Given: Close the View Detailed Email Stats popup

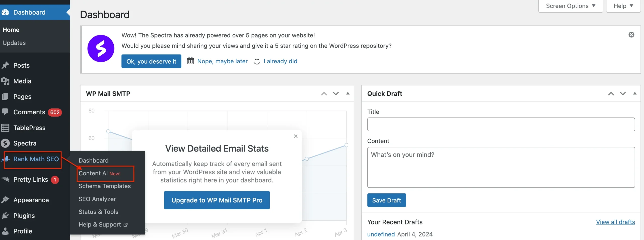Looking at the screenshot, I should [296, 136].
